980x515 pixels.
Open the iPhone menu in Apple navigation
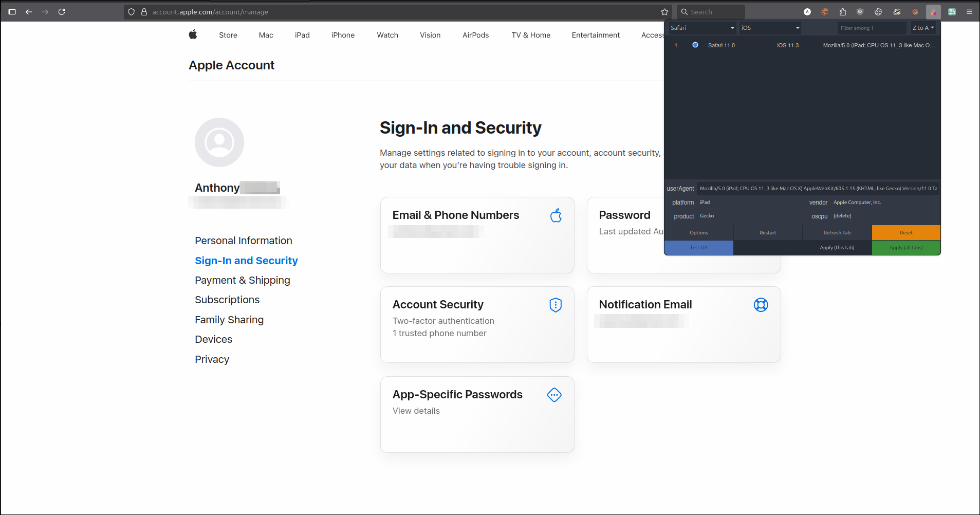tap(343, 35)
